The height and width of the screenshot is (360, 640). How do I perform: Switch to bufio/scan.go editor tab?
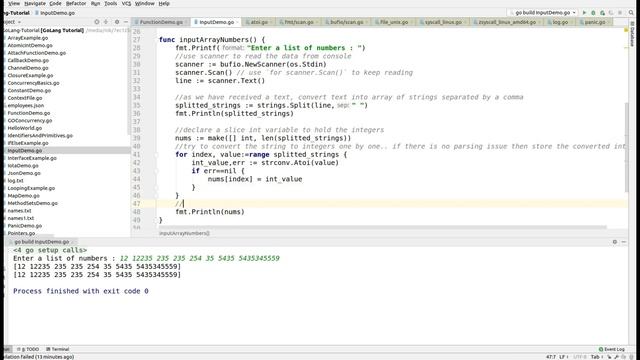coord(346,22)
